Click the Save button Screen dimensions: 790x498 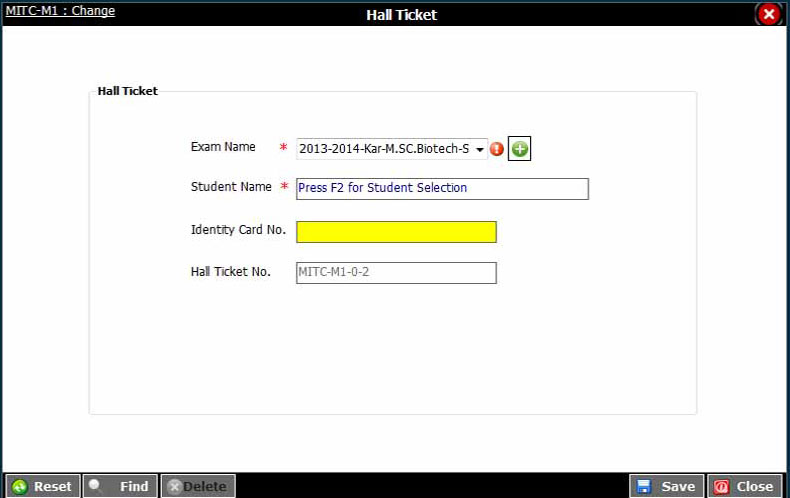point(666,486)
